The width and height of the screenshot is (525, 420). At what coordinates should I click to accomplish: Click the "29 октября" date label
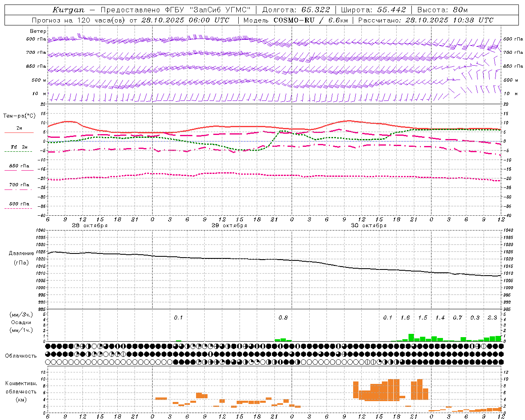coord(229,226)
